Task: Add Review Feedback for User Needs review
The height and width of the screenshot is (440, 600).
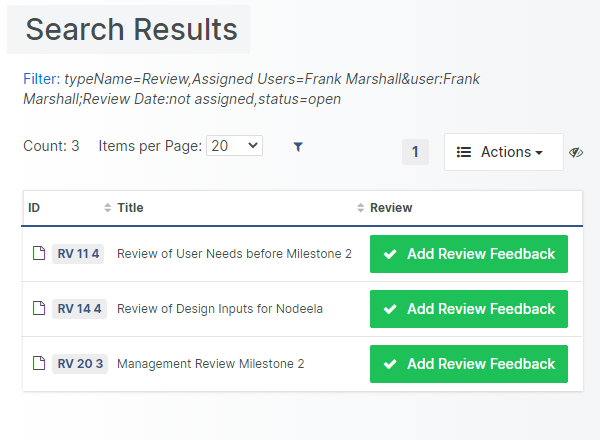Action: (469, 254)
